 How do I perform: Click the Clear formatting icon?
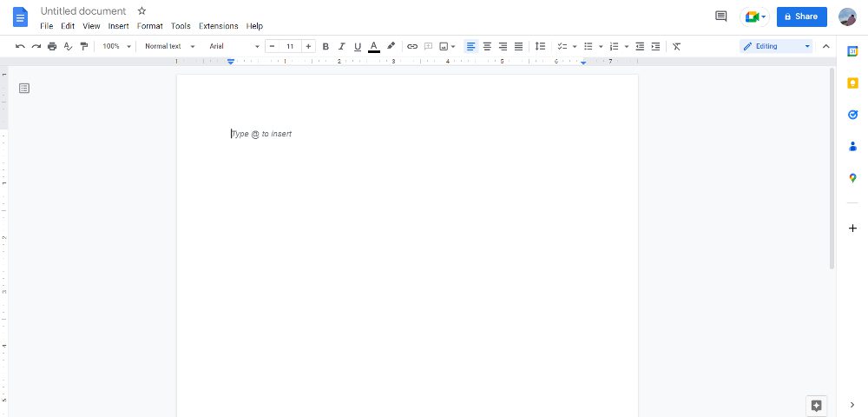pyautogui.click(x=676, y=47)
